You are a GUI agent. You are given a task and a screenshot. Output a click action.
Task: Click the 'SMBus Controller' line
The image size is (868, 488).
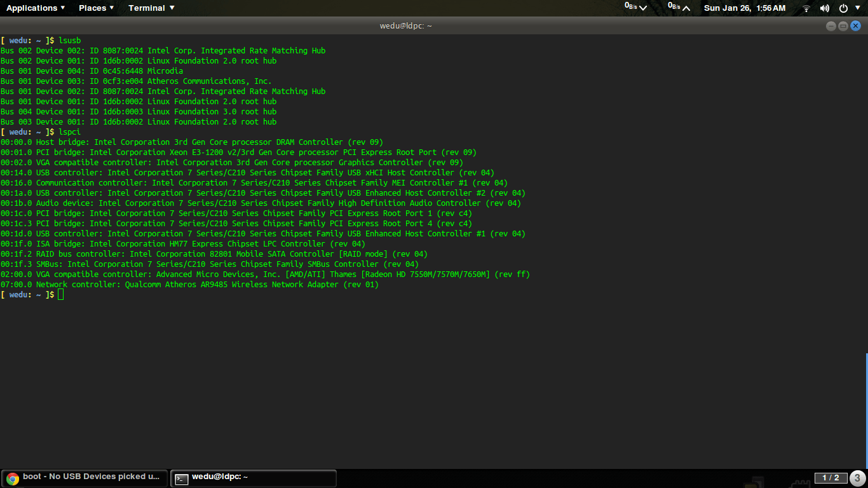pos(210,264)
